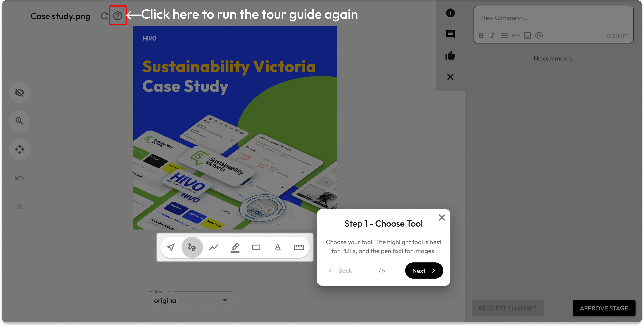The image size is (644, 326).
Task: Select the freehand pen drawing tool
Action: pyautogui.click(x=192, y=247)
